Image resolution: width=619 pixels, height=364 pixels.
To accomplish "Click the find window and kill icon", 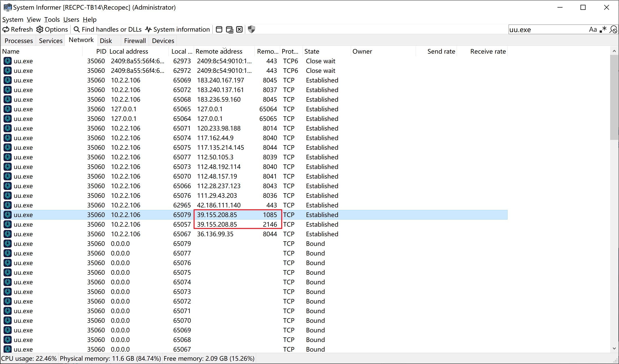I will (x=239, y=29).
